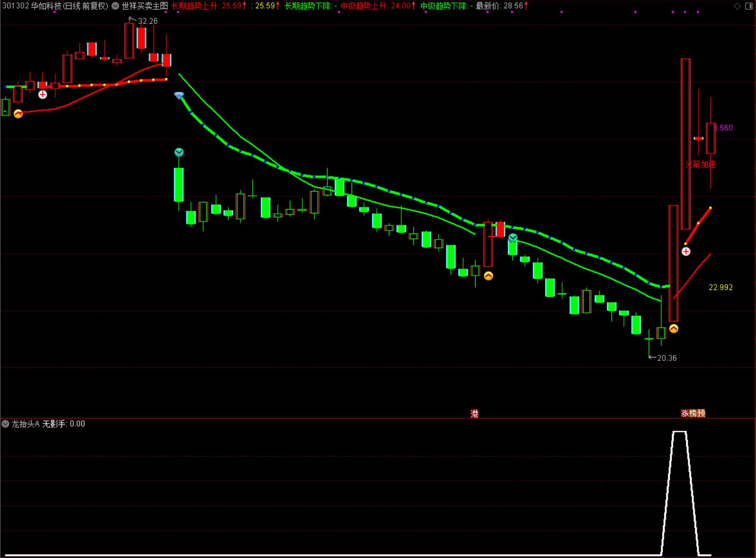Select the 长期趋势上升 25.59 readout

tap(209, 6)
